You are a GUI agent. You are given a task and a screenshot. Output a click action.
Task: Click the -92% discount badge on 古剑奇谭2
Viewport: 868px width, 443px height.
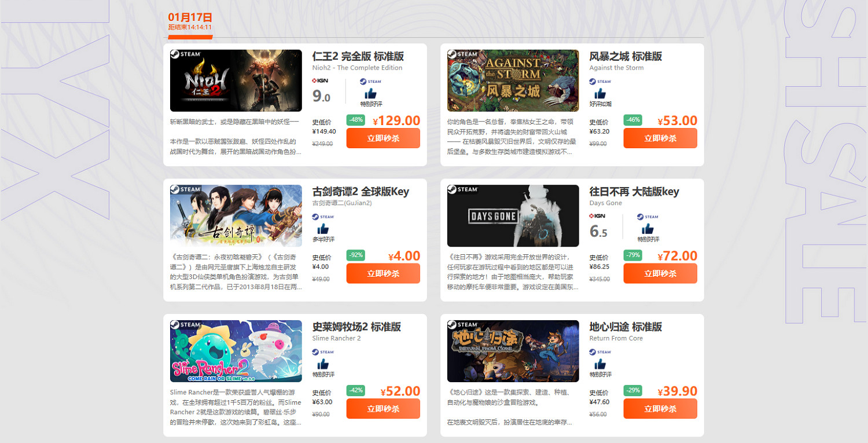(355, 255)
